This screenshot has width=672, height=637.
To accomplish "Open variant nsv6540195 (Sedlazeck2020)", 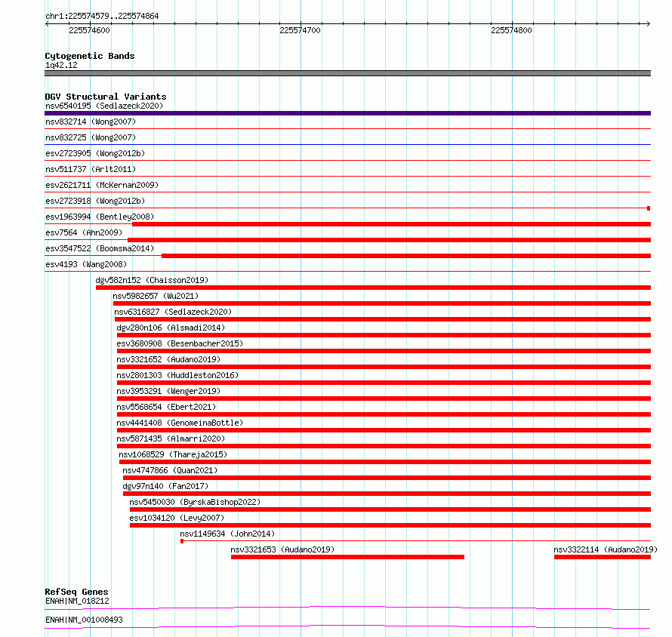I will click(104, 106).
